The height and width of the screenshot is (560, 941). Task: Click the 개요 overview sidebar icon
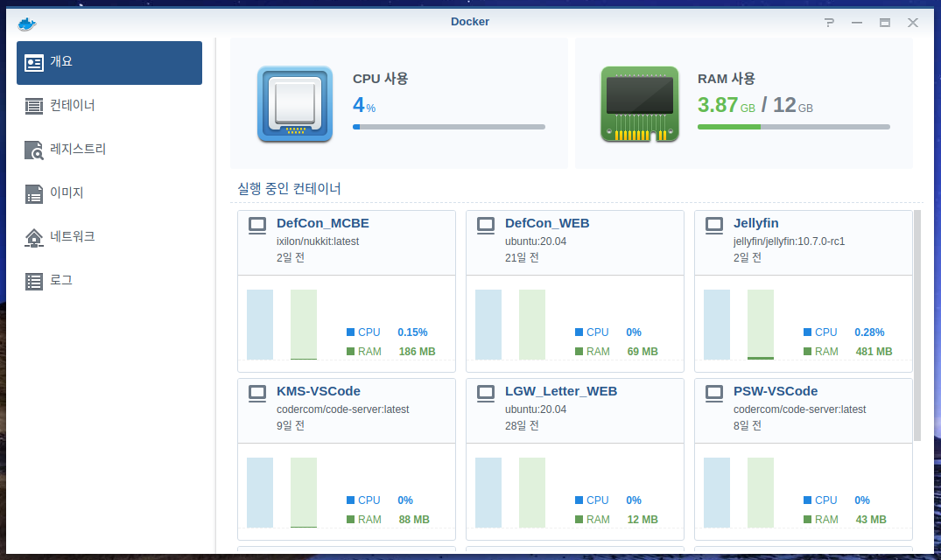coord(33,63)
